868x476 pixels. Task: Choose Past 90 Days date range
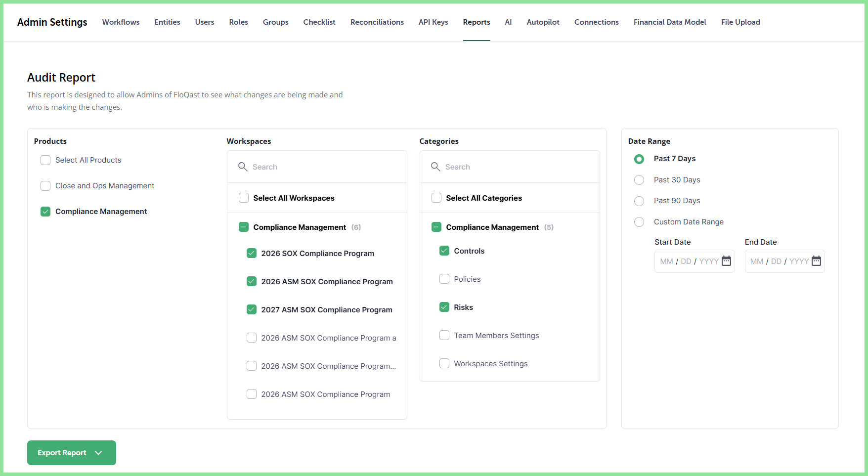click(639, 201)
